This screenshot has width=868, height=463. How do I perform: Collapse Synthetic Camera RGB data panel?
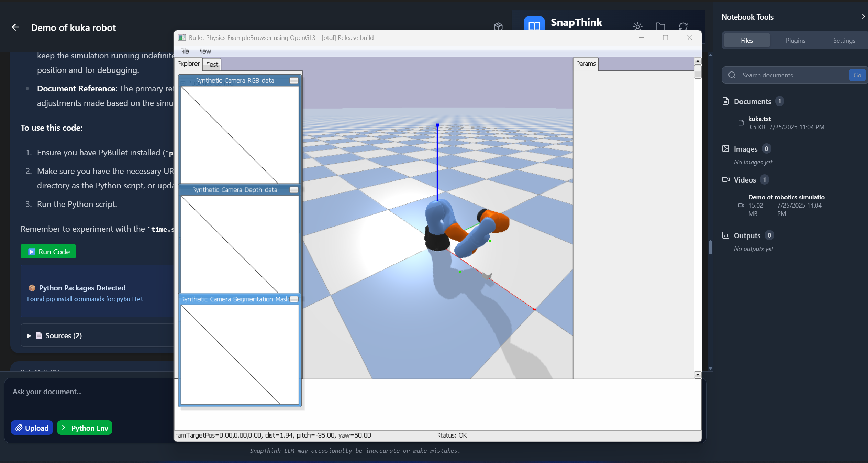294,81
